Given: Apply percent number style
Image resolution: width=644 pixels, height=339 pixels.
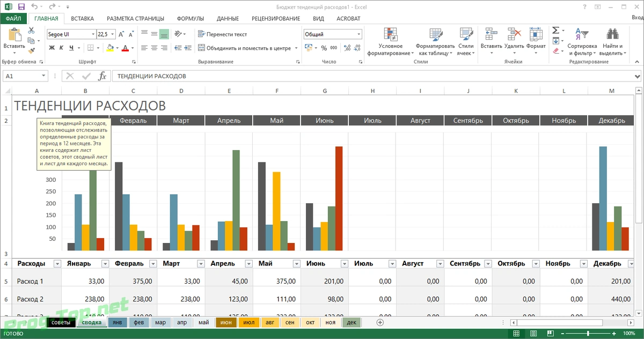Looking at the screenshot, I should click(324, 48).
